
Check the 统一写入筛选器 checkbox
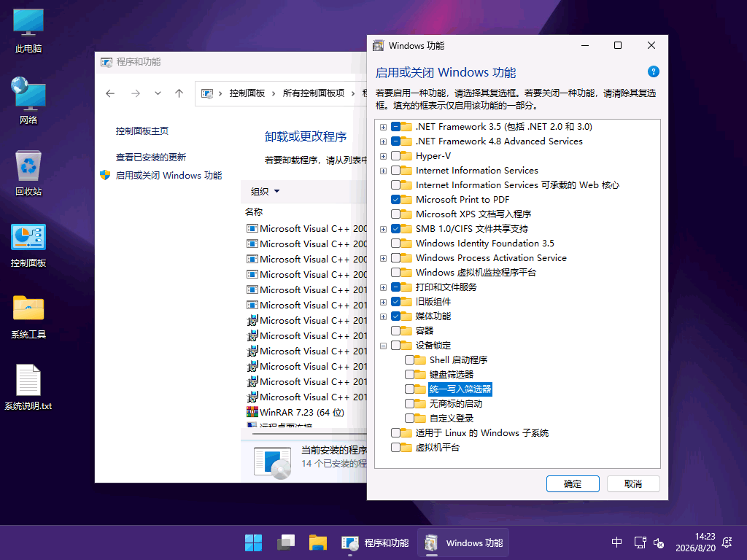click(x=409, y=389)
